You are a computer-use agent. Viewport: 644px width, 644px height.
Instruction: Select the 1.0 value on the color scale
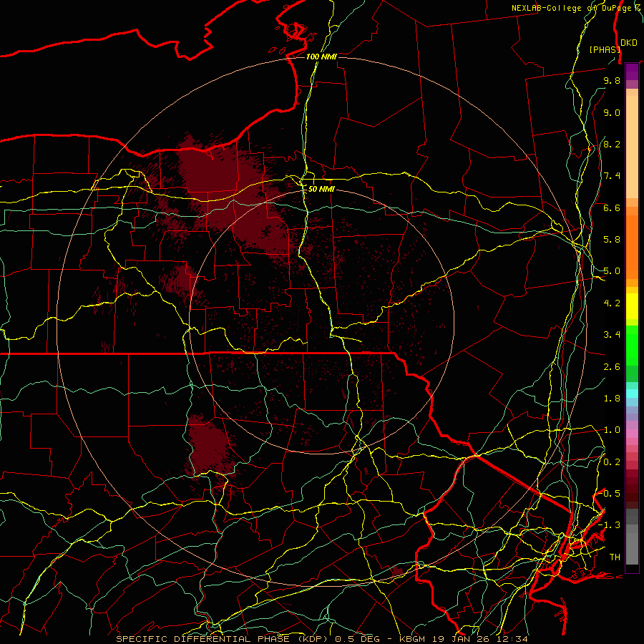click(612, 430)
